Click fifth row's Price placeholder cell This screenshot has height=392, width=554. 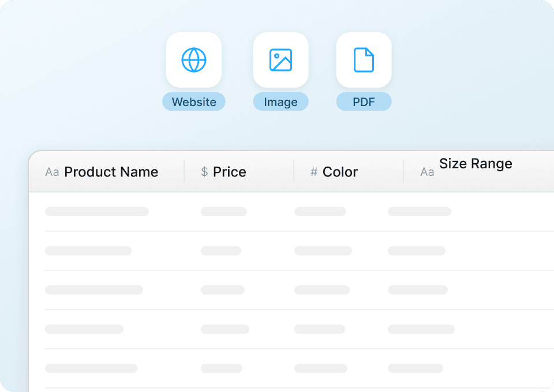click(222, 368)
